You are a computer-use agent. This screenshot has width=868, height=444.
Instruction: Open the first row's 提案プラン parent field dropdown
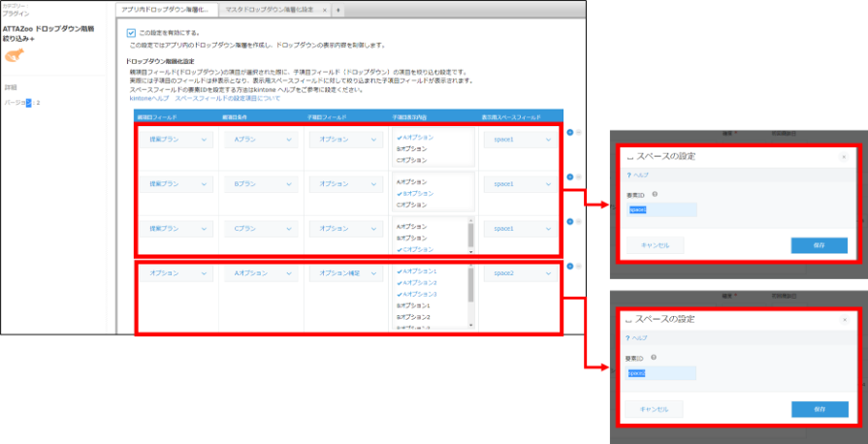tap(178, 140)
